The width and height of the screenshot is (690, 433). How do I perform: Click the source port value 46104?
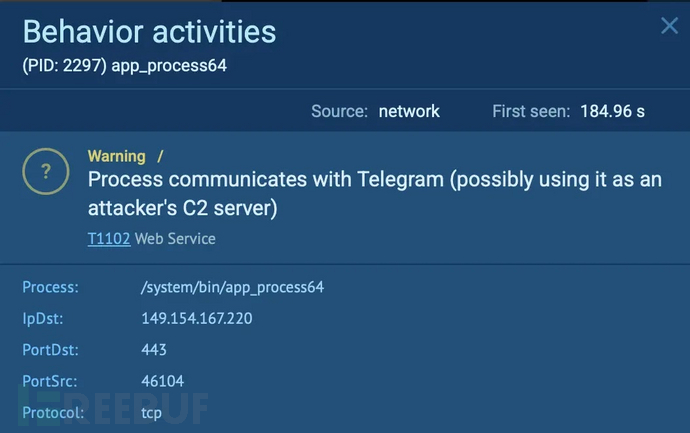(x=163, y=381)
